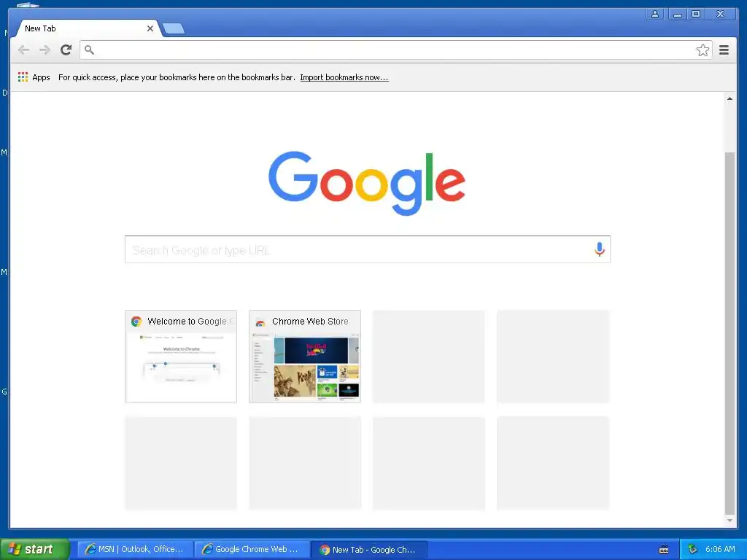Go forward with the forward arrow
The height and width of the screenshot is (560, 747).
44,50
